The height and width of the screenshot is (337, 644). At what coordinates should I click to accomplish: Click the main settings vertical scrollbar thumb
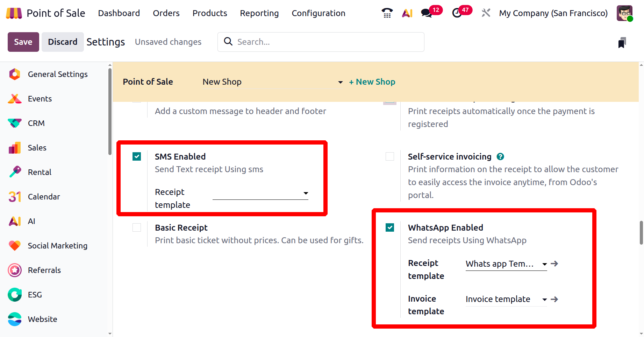coord(641,233)
